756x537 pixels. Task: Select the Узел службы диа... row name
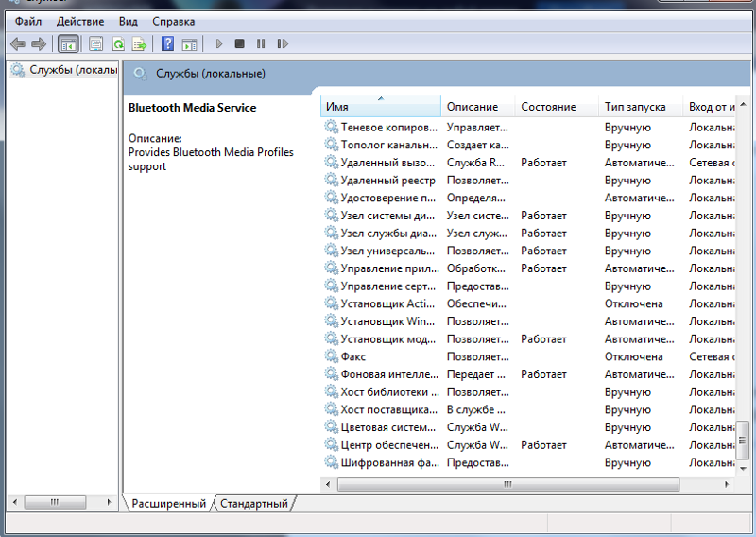388,234
